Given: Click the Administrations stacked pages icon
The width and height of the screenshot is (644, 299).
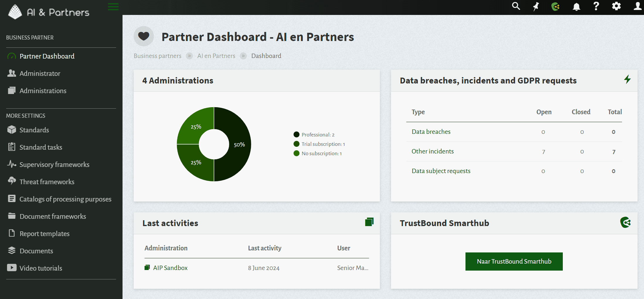Looking at the screenshot, I should (12, 90).
